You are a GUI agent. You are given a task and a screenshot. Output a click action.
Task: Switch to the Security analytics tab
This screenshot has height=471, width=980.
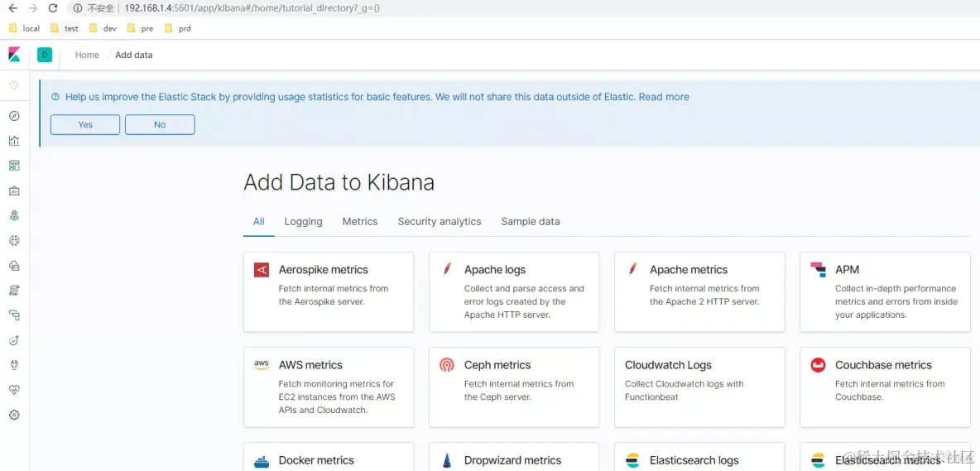coord(440,222)
